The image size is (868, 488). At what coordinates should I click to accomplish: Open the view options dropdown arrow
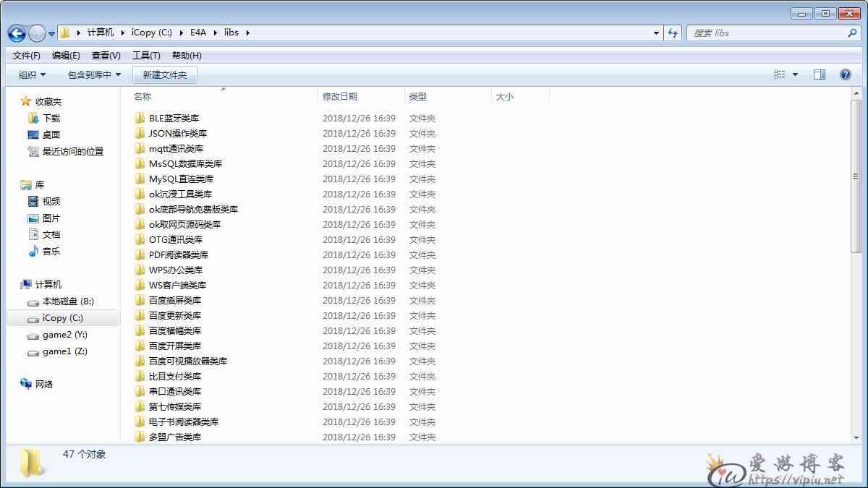coord(796,74)
